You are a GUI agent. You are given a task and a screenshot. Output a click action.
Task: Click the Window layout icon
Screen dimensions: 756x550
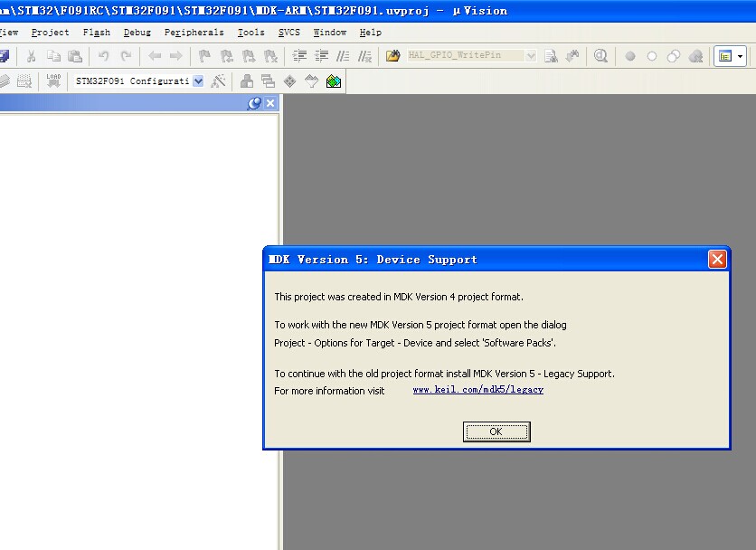pyautogui.click(x=725, y=56)
